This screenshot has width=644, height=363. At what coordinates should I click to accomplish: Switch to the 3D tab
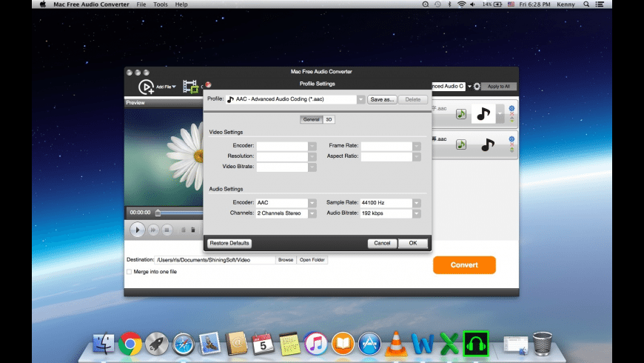[329, 119]
